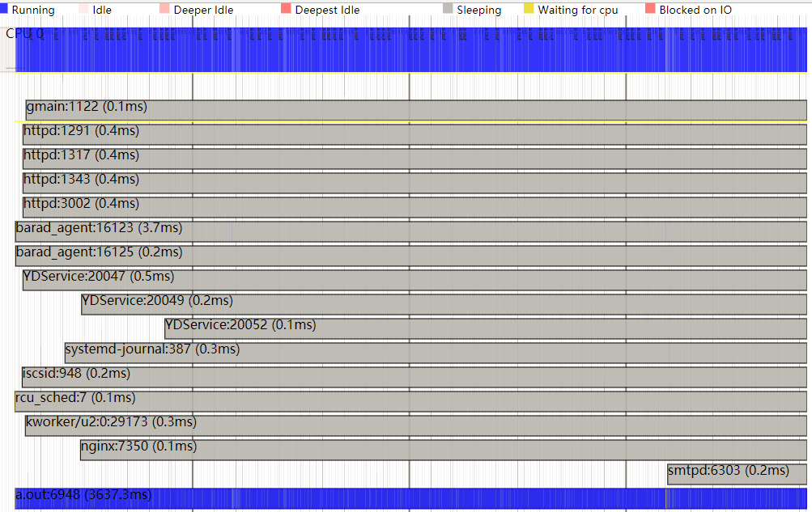This screenshot has height=512, width=812.
Task: Select the rcu_sched:7 process bar
Action: point(411,402)
